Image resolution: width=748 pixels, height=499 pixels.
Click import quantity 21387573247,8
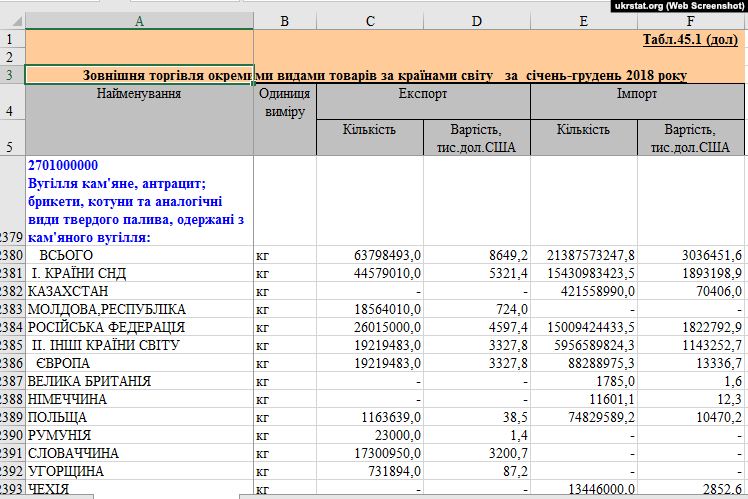[x=583, y=255]
